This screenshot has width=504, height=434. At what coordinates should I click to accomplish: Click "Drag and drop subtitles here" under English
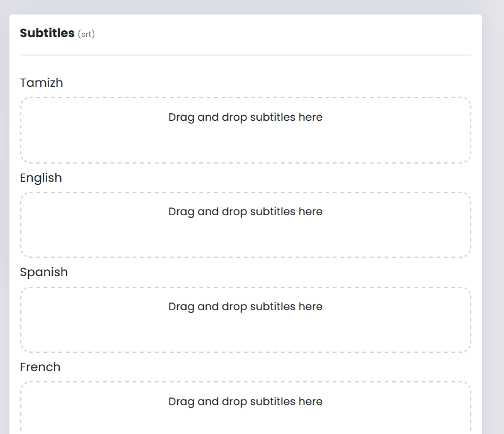tap(245, 212)
